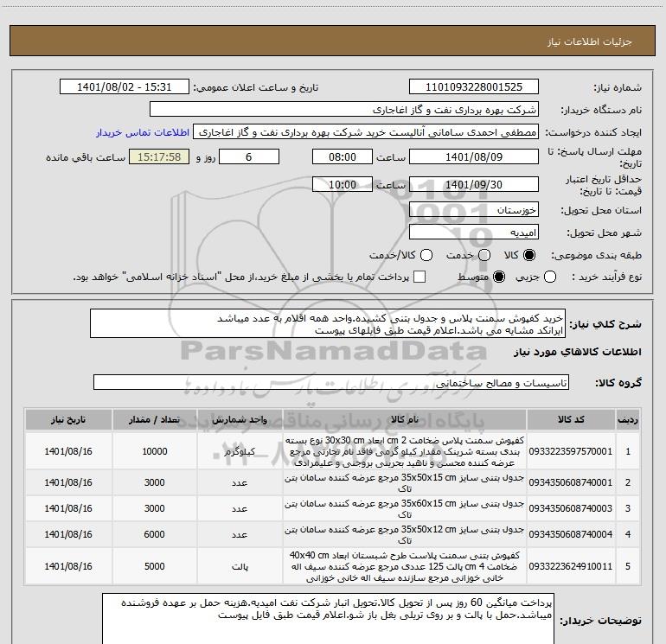Click the goods group field تاسیسات و مصالح ساختمانی
The image size is (666, 644).
pos(331,382)
